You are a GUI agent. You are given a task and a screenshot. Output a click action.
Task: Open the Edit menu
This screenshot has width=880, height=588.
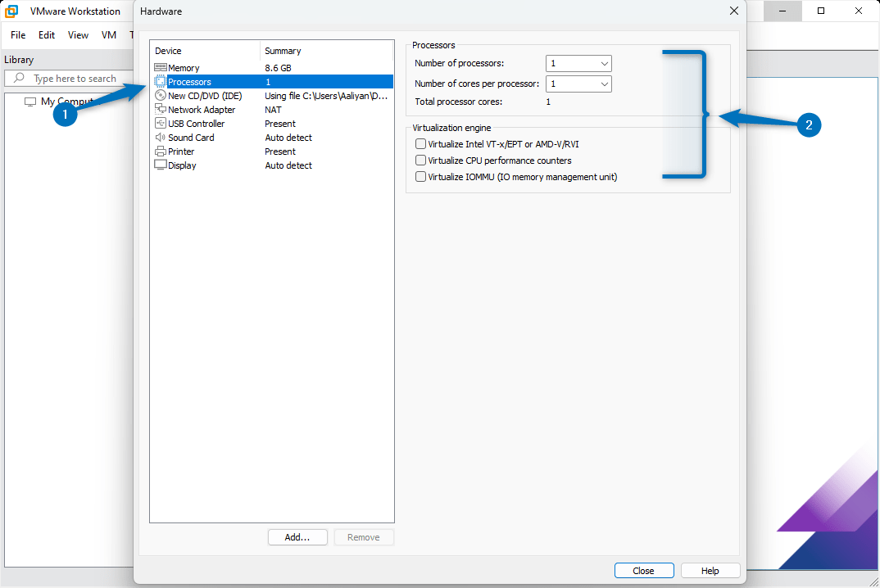[x=46, y=35]
